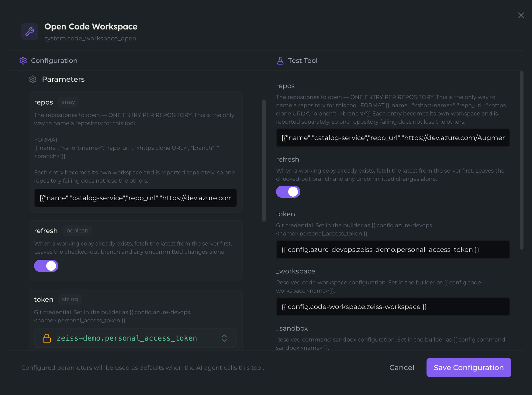The height and width of the screenshot is (395, 532).
Task: Click 'refresh' label in Test Tool panel
Action: 288,160
